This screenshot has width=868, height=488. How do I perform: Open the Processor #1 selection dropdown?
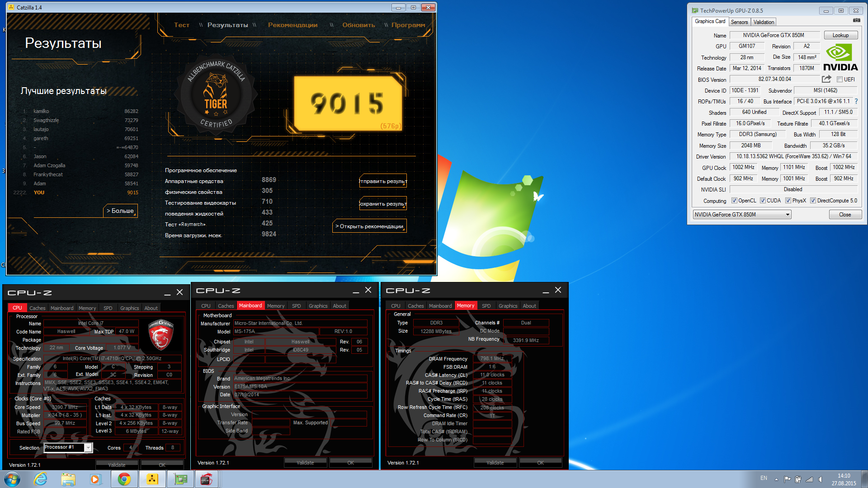pyautogui.click(x=68, y=447)
